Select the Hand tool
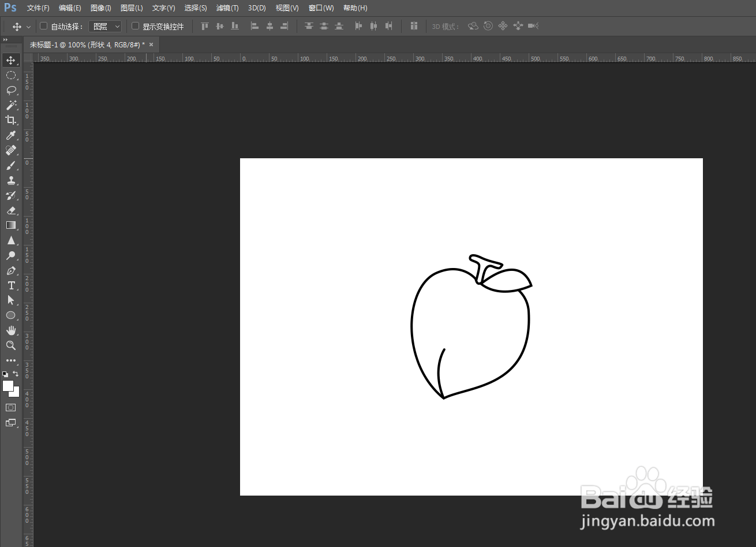756x547 pixels. (11, 330)
